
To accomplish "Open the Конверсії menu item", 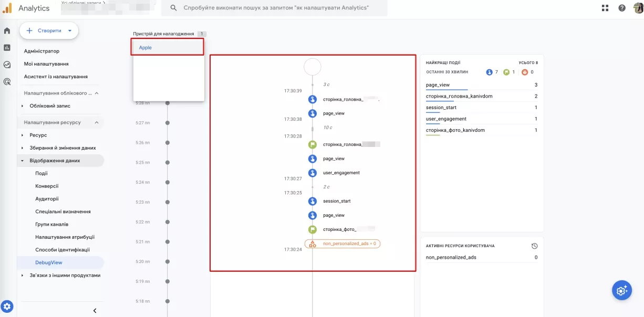I will click(x=47, y=186).
